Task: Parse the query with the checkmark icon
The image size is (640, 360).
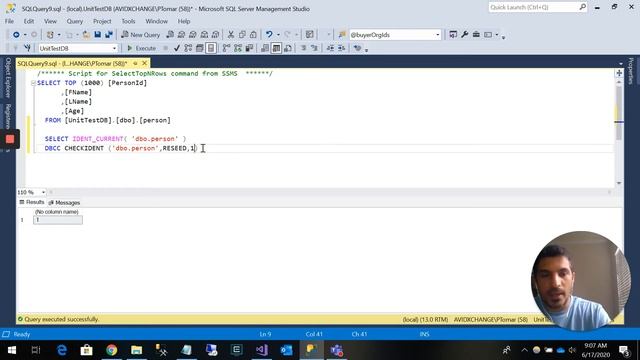Action: click(177, 48)
